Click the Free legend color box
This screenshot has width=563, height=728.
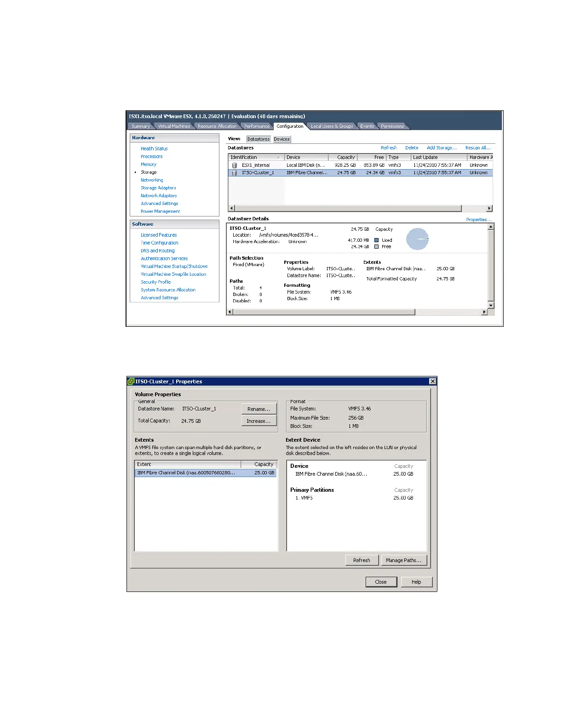pos(377,247)
